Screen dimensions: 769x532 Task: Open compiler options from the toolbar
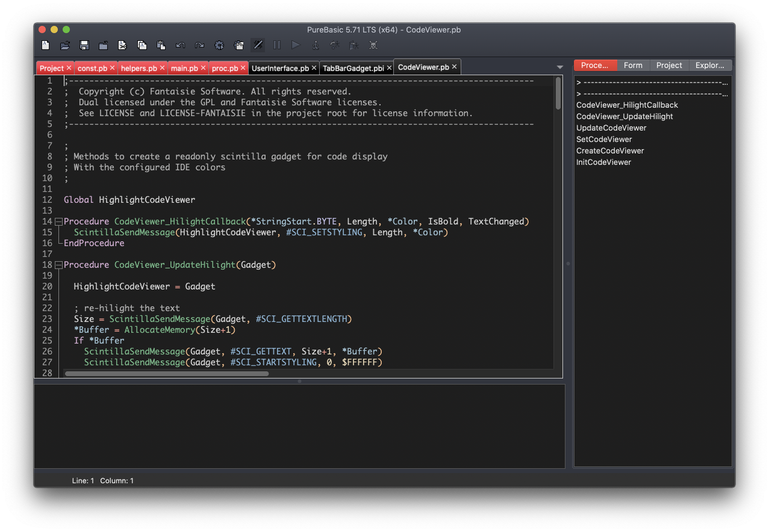click(x=238, y=45)
